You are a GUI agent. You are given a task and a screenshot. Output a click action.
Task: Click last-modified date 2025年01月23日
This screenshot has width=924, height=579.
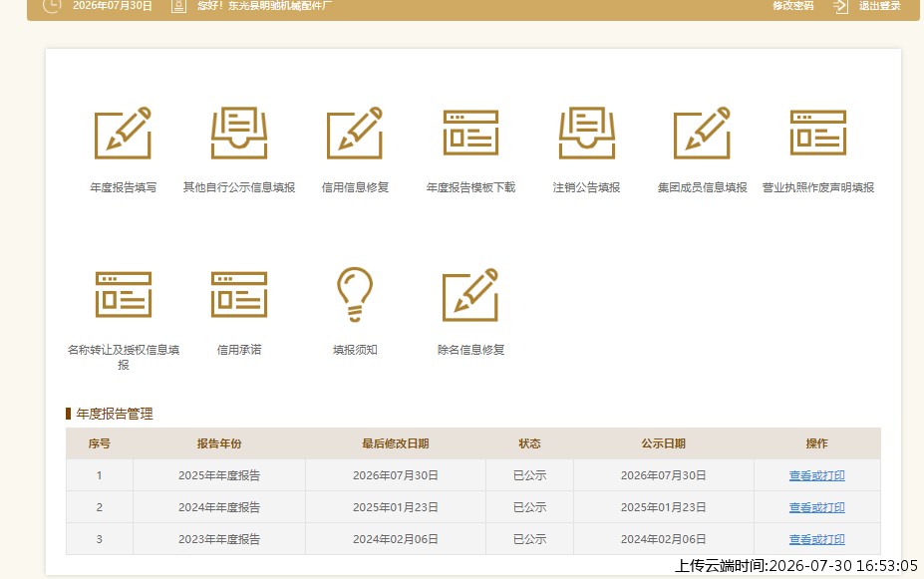tap(396, 507)
